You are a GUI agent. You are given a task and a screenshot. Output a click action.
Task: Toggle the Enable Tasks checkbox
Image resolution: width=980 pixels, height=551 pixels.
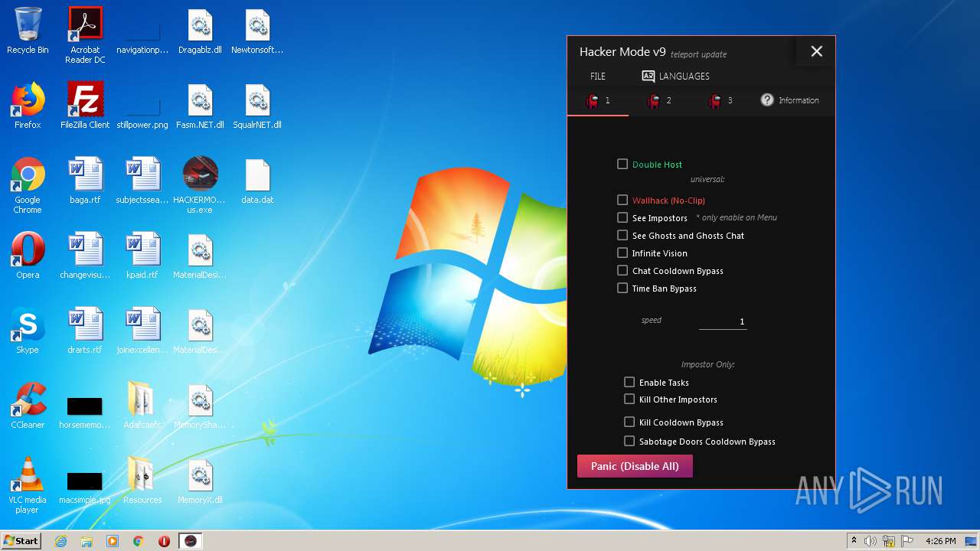[x=629, y=382]
